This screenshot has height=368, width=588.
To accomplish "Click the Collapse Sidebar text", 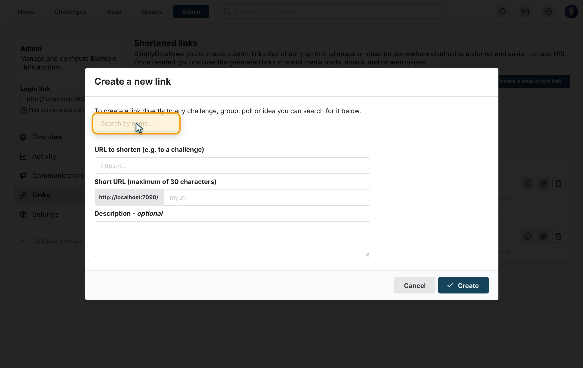I will (x=57, y=241).
